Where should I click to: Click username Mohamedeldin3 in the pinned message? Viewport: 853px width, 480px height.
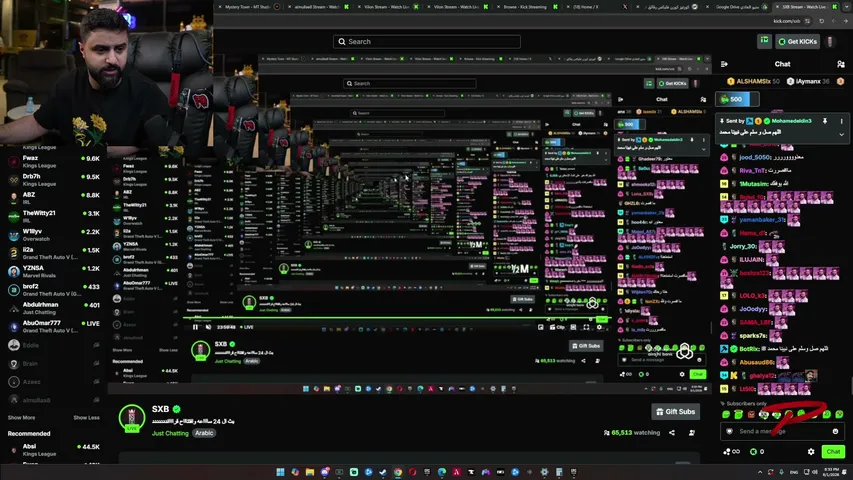(792, 121)
